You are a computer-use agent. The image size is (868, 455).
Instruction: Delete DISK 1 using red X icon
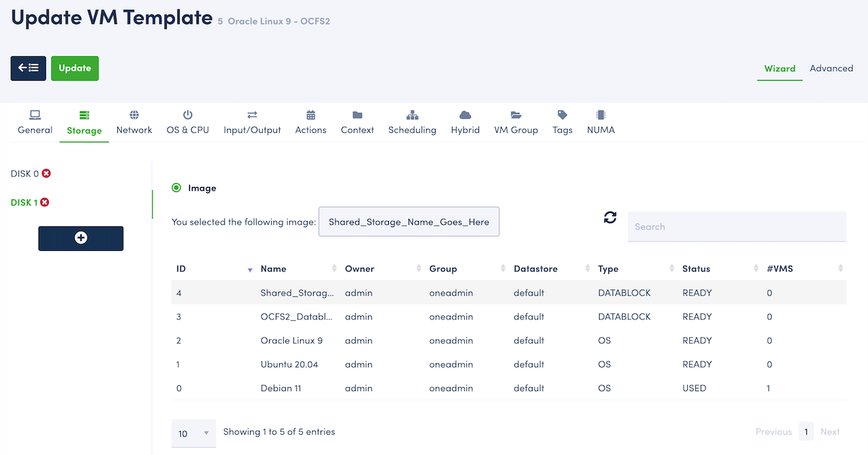click(45, 203)
